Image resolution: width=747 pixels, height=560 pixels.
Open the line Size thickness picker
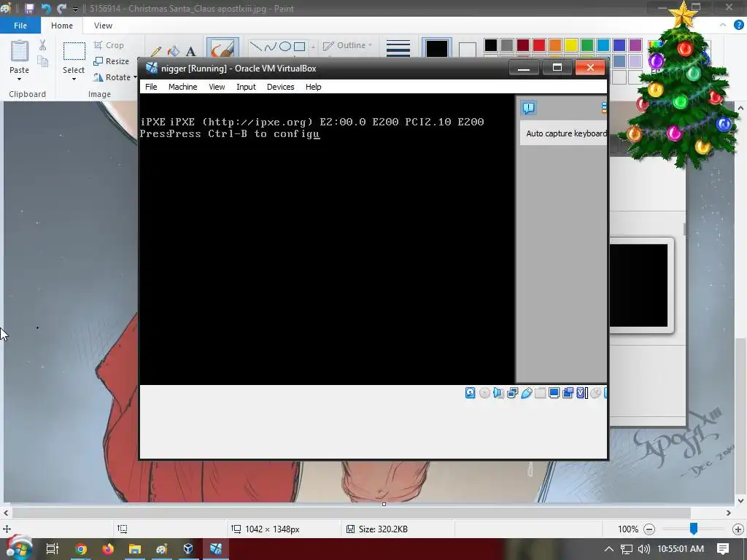(x=398, y=47)
